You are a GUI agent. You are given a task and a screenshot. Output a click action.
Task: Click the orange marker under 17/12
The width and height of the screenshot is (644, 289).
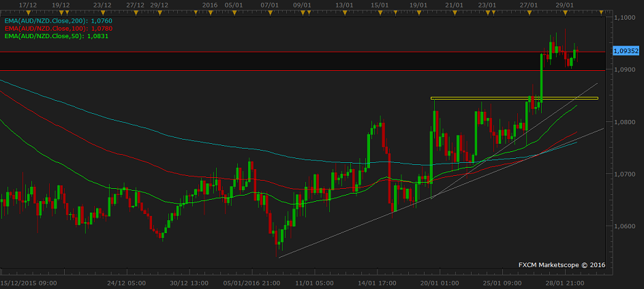(x=28, y=12)
